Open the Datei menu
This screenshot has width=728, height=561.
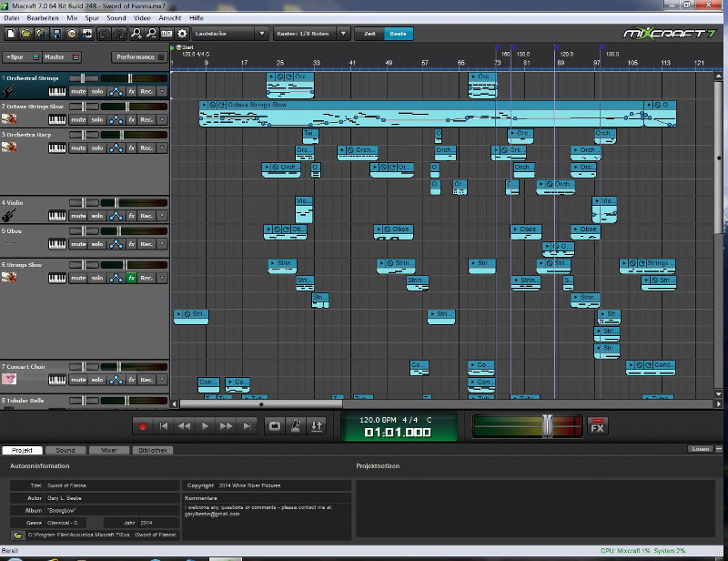(12, 18)
